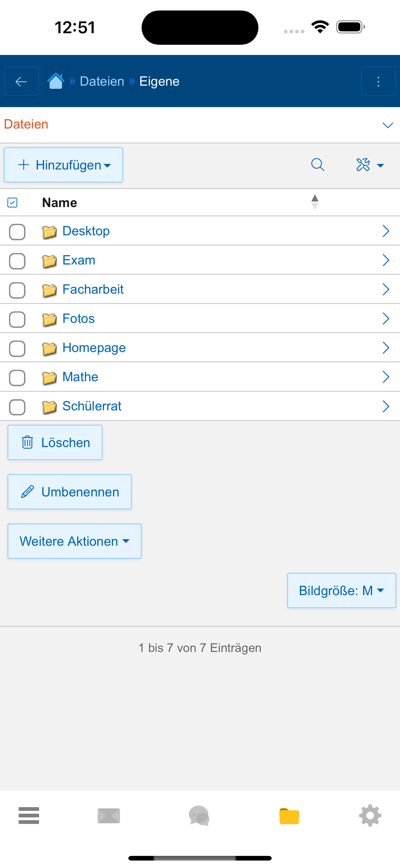Open hamburger menu in bottom bar

pos(29,816)
